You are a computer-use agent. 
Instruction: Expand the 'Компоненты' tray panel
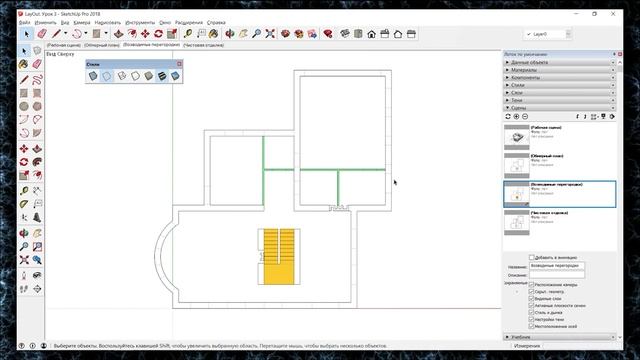pyautogui.click(x=560, y=78)
